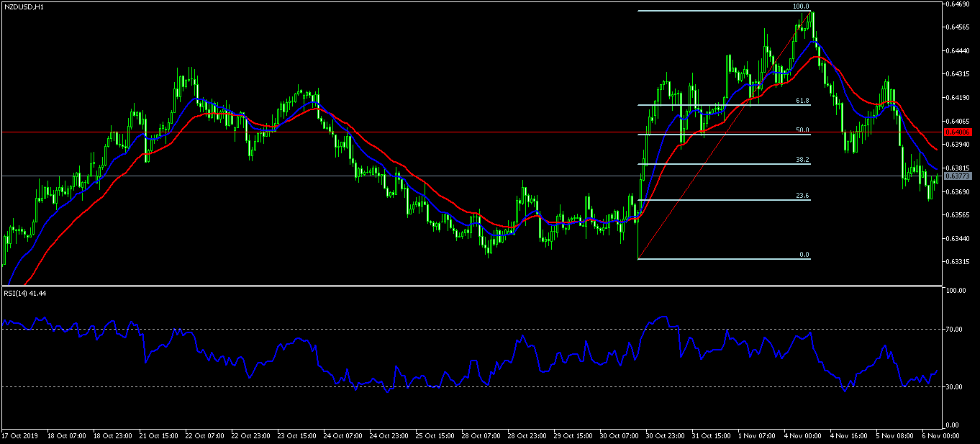Click the red 0.64006 price tag
Image resolution: width=980 pixels, height=444 pixels.
[958, 132]
